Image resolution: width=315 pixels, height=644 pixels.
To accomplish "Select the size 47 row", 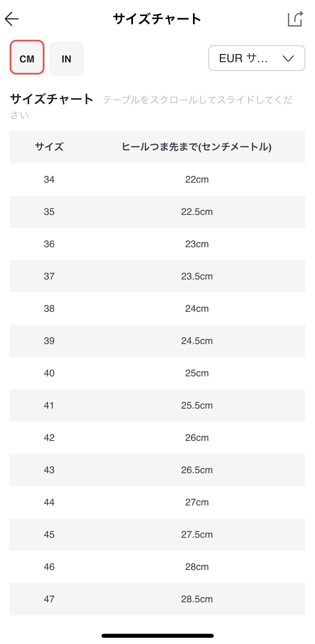I will [x=157, y=599].
